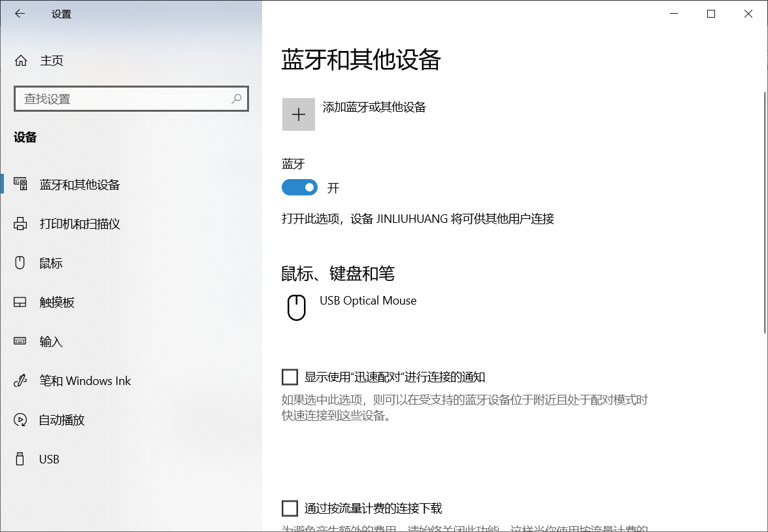The image size is (768, 532).
Task: Open the USB settings section
Action: (x=49, y=459)
